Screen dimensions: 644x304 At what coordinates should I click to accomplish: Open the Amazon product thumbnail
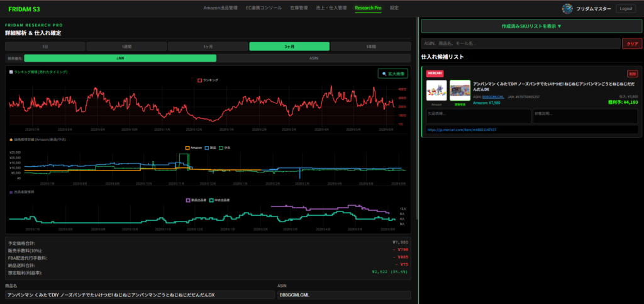coord(436,91)
